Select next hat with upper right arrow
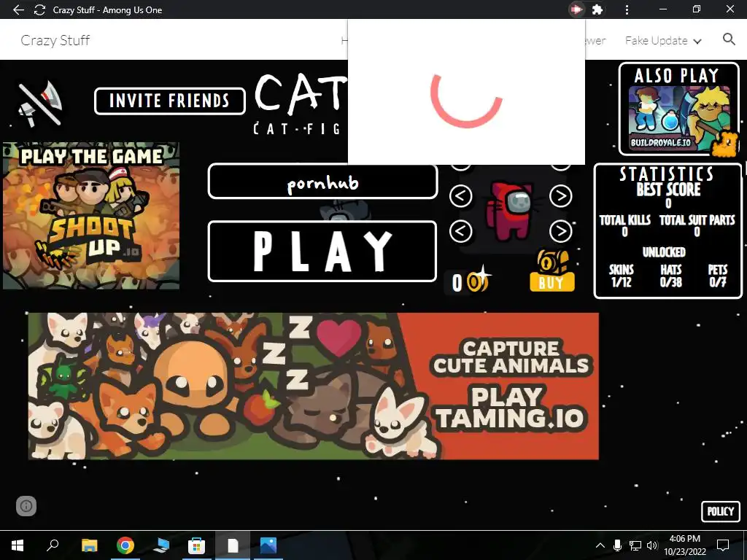The image size is (747, 560). coord(561,196)
